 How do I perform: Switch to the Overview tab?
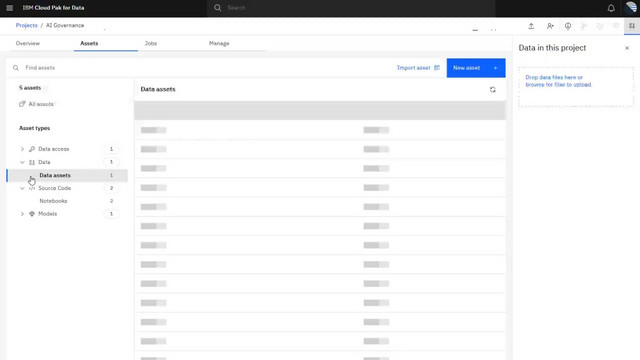pos(28,43)
